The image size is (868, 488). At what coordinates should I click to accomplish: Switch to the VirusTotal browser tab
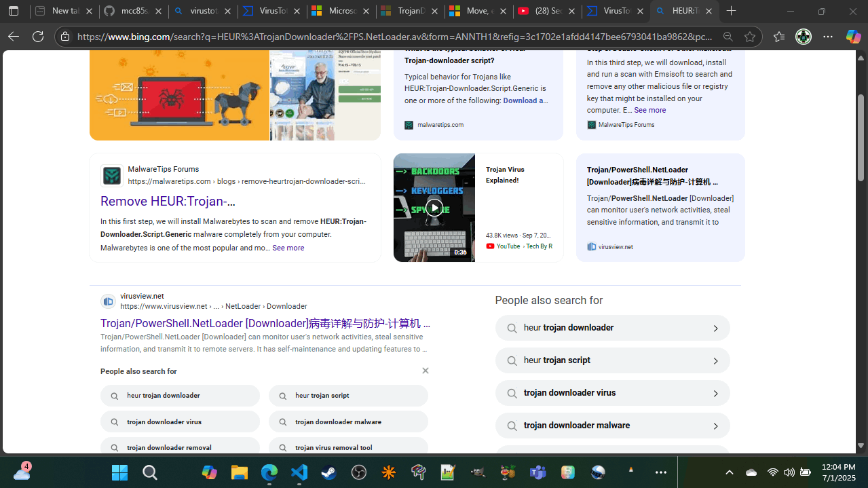pyautogui.click(x=274, y=11)
